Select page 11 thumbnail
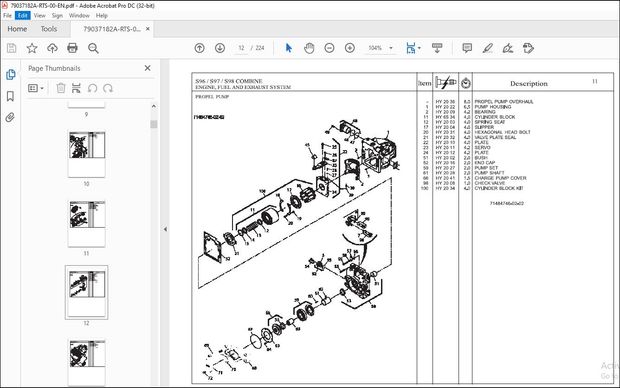Screen dimensions: 620x388 click(87, 223)
